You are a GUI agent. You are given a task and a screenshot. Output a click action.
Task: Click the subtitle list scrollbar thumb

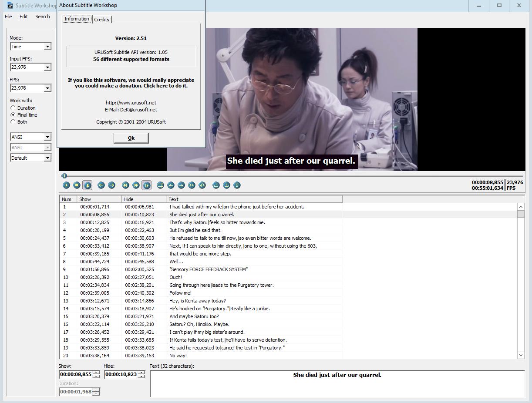(521, 214)
